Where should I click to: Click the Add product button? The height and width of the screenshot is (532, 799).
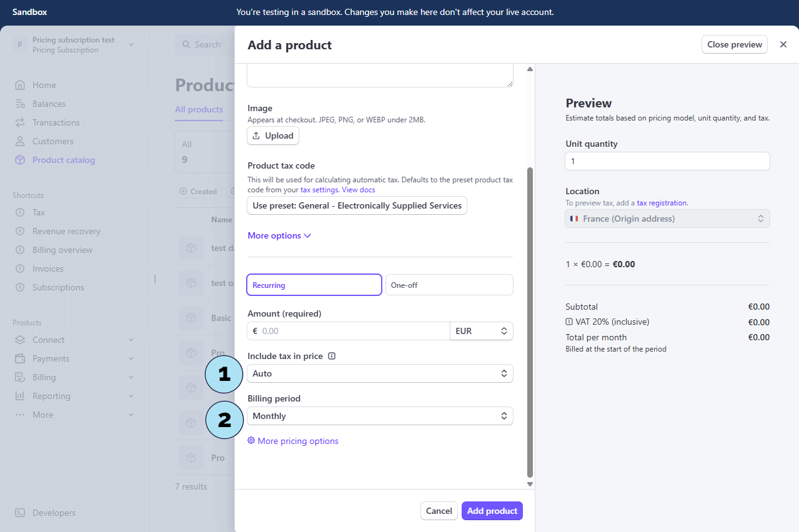(492, 511)
